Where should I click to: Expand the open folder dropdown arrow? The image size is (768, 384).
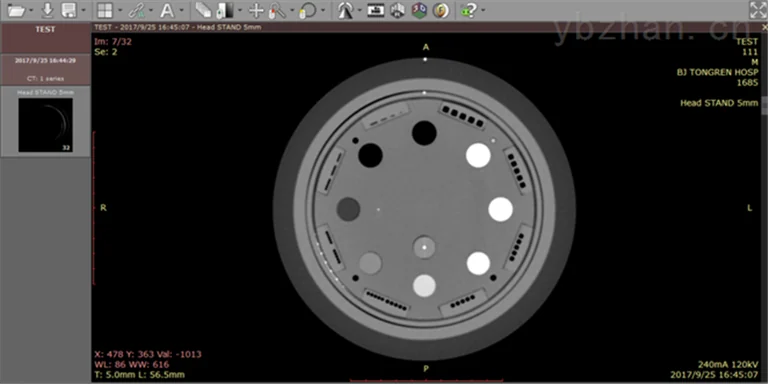click(31, 10)
